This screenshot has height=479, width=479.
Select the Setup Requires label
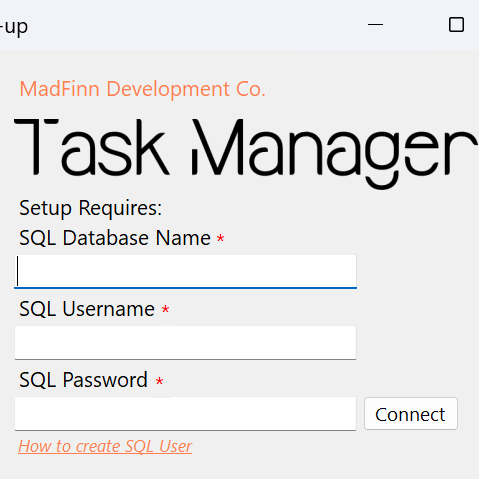[90, 208]
